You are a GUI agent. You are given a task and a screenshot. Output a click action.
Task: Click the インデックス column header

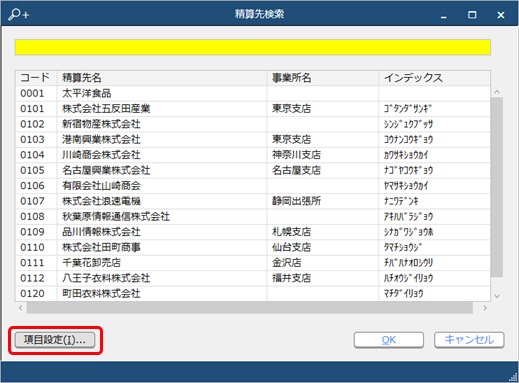pos(434,78)
